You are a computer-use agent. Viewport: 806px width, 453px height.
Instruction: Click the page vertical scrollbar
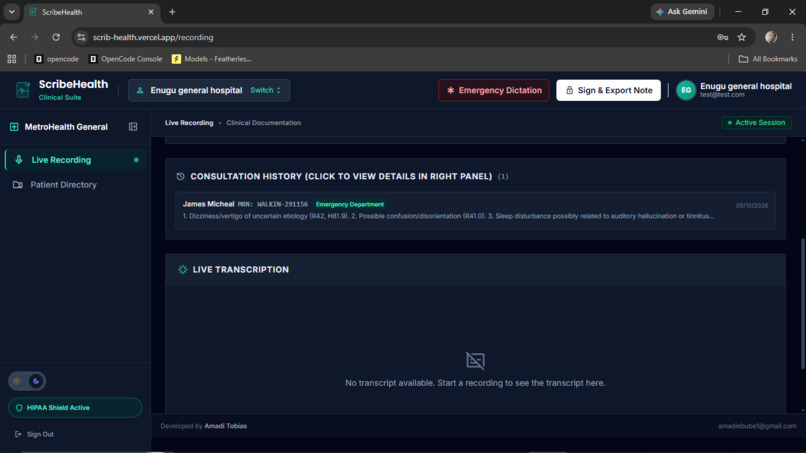point(802,303)
